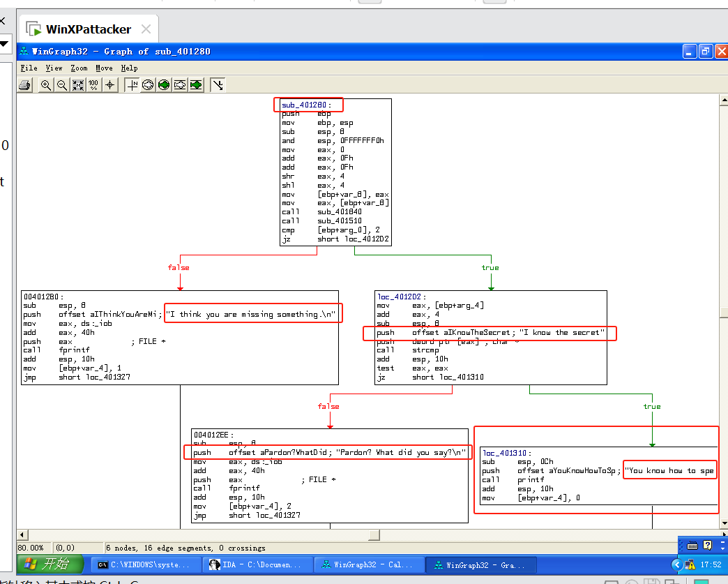This screenshot has width=728, height=584.
Task: Click the 'false' label above 004012EE node
Action: tap(328, 407)
